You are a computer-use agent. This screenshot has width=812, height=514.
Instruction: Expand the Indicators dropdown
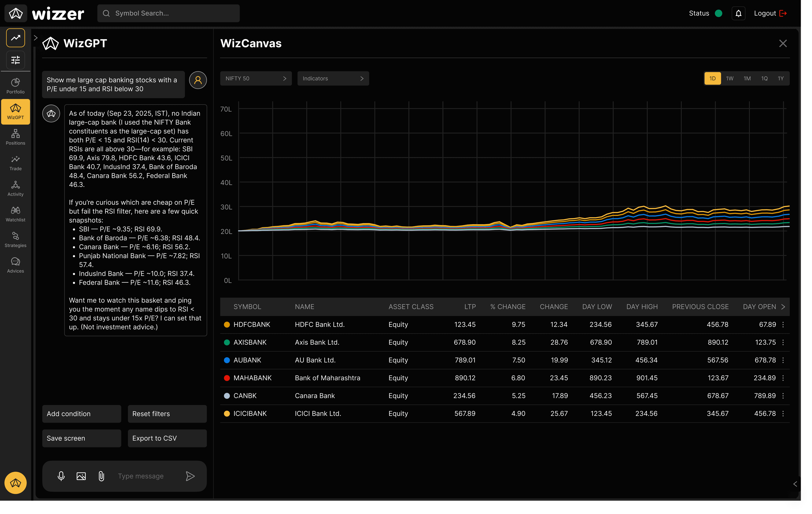point(333,78)
